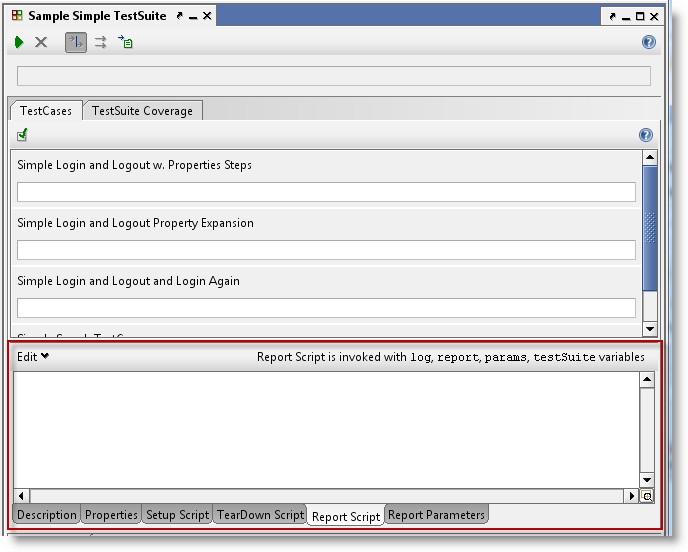Toggle sequential TestCase execution mode

click(x=76, y=42)
